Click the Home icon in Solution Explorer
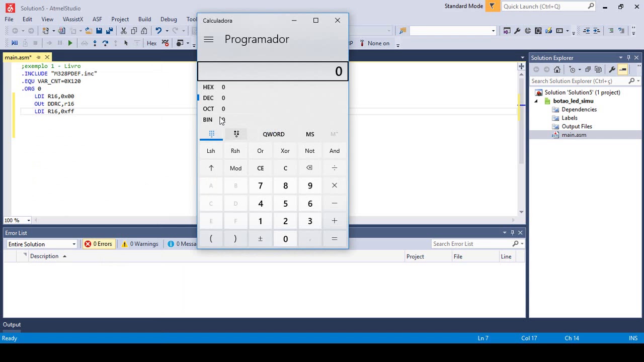This screenshot has width=644, height=362. point(557,69)
